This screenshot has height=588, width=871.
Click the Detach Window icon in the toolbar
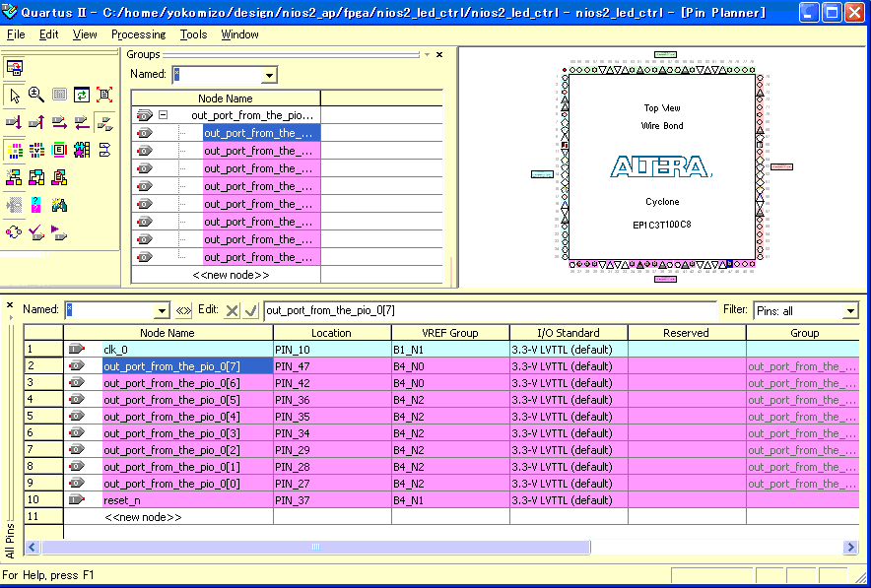click(x=15, y=68)
